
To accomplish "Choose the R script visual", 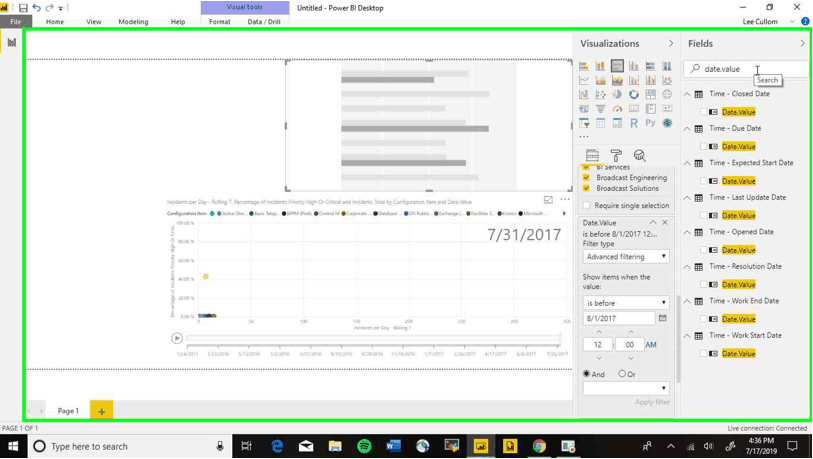I will click(634, 123).
